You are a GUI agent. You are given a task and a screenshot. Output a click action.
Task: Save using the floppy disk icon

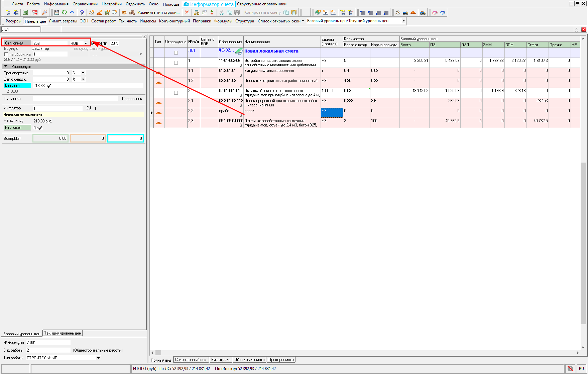pyautogui.click(x=57, y=13)
